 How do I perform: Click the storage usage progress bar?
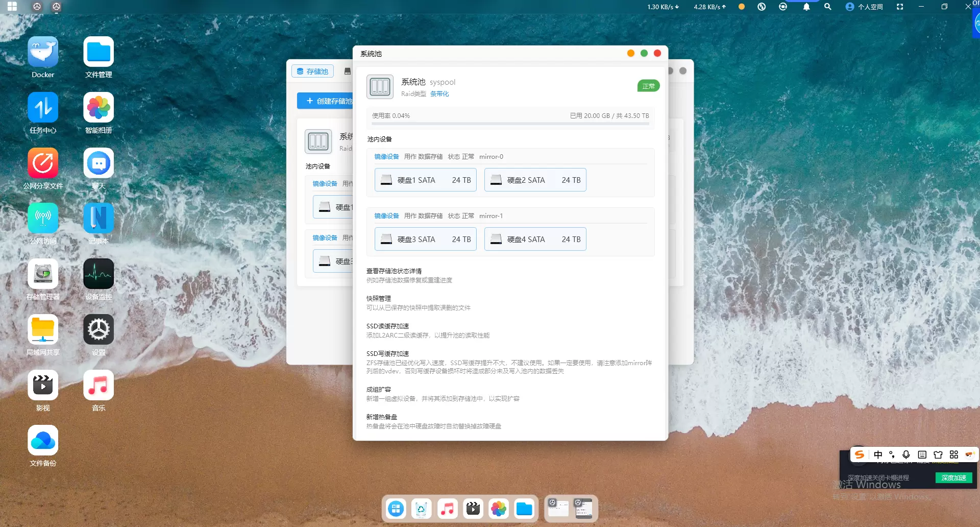(x=510, y=124)
